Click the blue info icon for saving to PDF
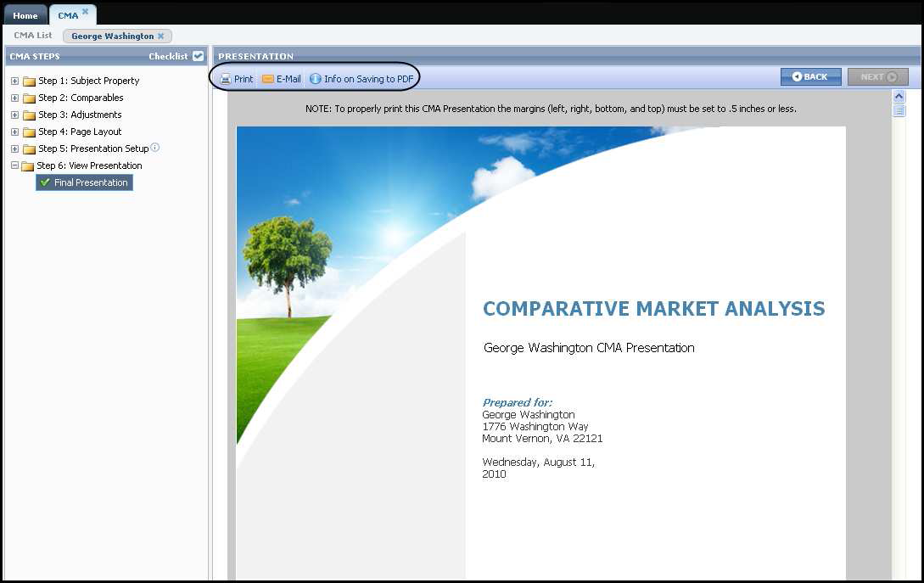 tap(316, 79)
